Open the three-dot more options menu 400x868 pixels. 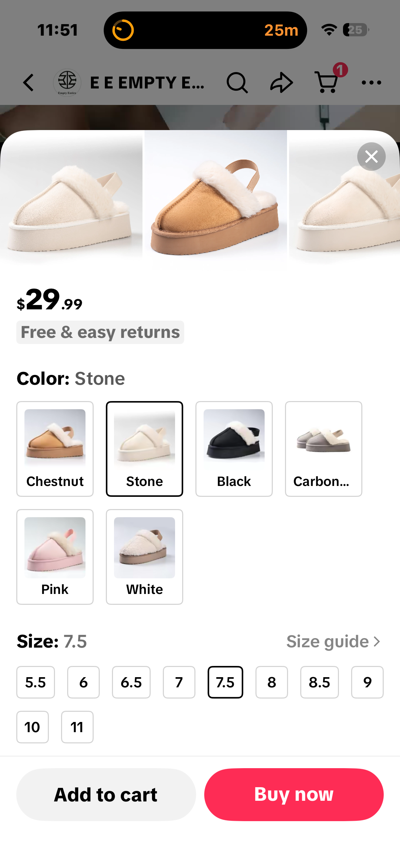coord(371,83)
